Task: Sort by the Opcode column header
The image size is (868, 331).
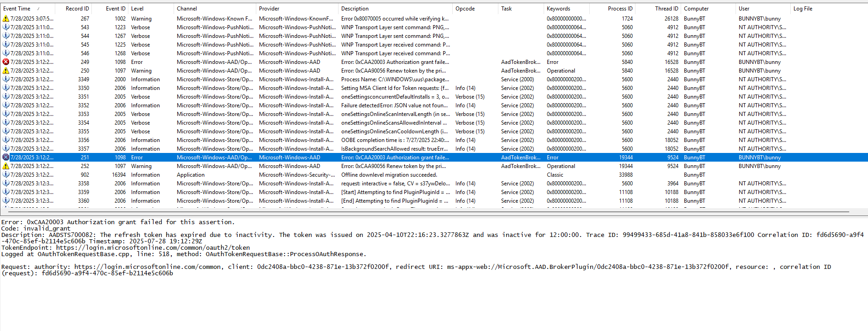Action: coord(475,9)
